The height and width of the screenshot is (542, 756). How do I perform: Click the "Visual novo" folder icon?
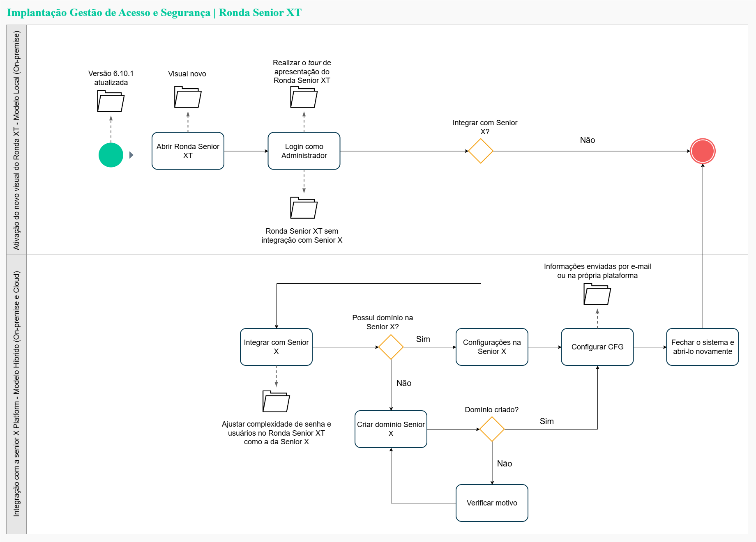click(188, 97)
